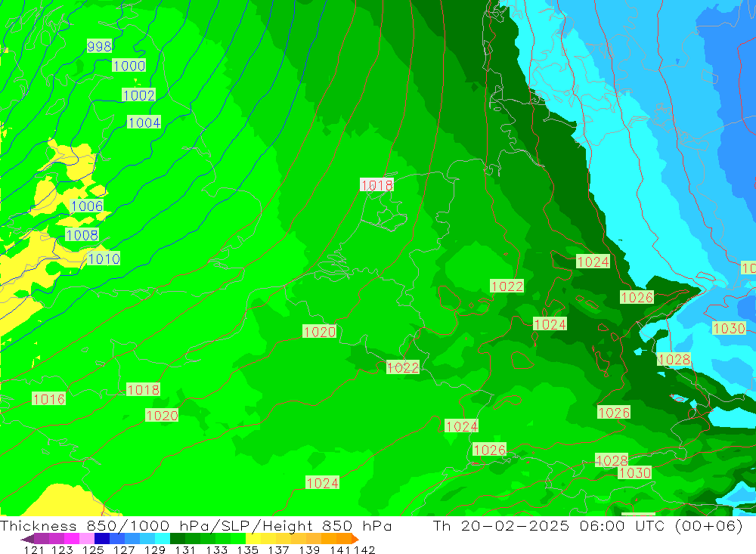
Task: Click the legend value 125
Action: click(93, 549)
